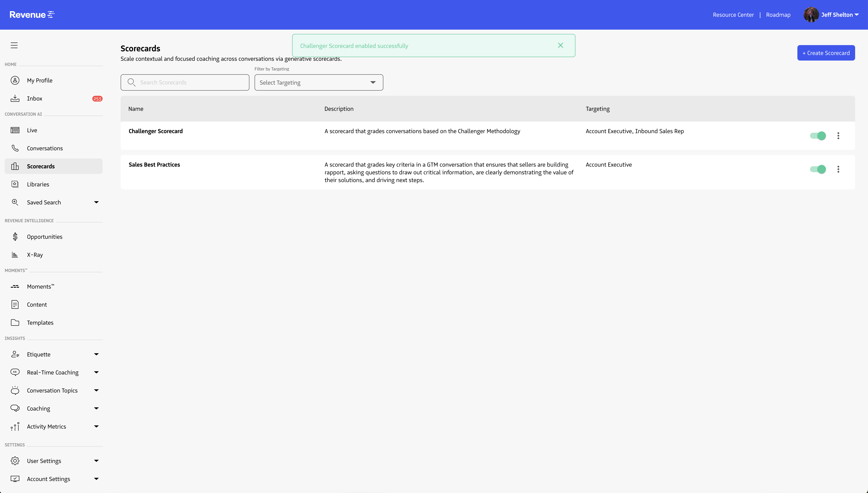
Task: Open the Roadmap link
Action: (x=778, y=15)
